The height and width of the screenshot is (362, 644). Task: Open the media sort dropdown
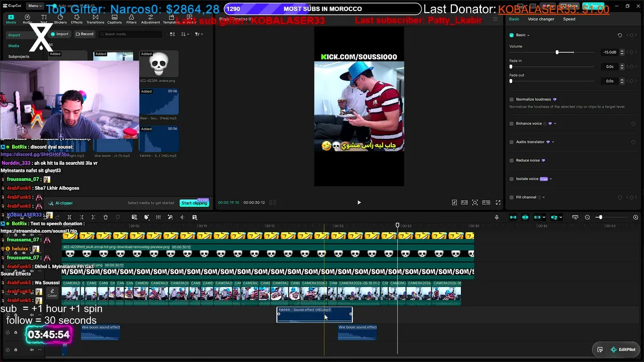tap(185, 34)
